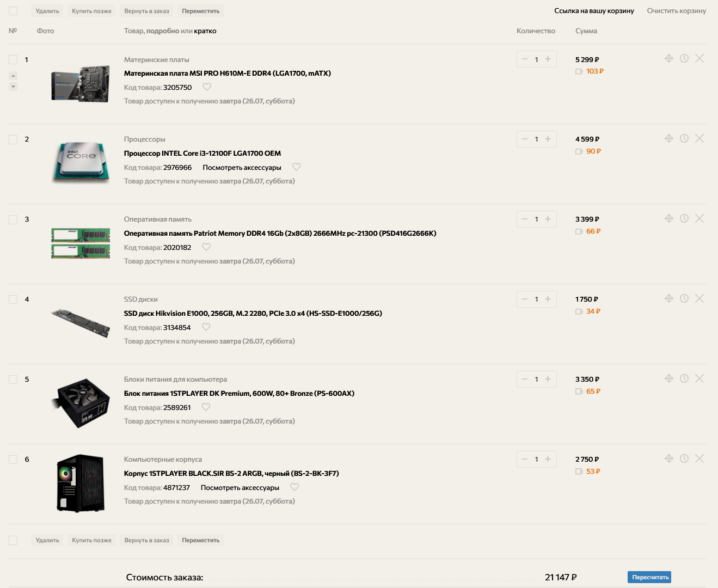718x588 pixels.
Task: Remove Intel Core i3-12100F with the X icon
Action: (699, 138)
